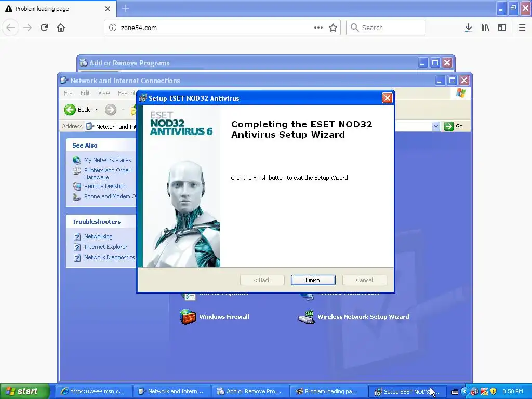Open page actions three-dot menu
The image size is (532, 399).
coord(318,28)
